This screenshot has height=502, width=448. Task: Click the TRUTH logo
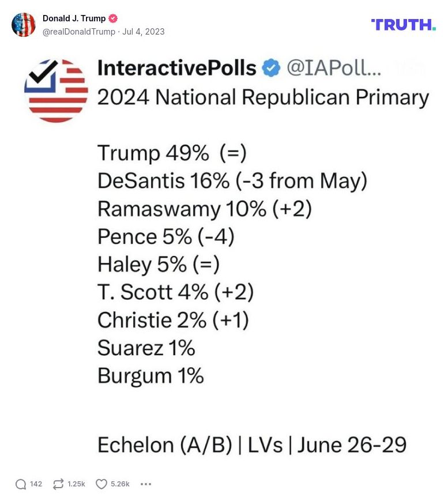[x=403, y=24]
